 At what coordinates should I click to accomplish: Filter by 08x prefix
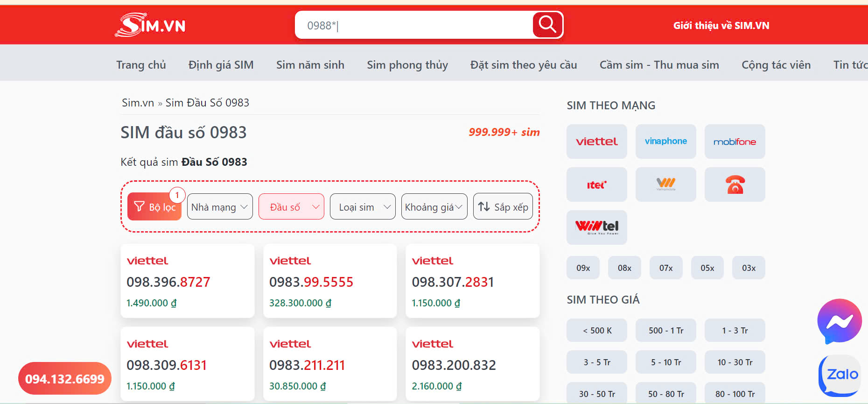pos(624,268)
